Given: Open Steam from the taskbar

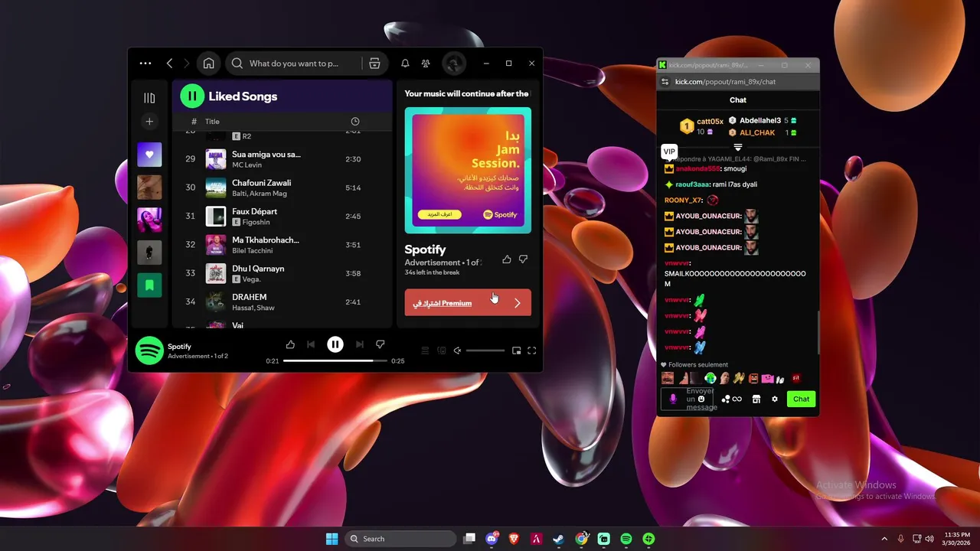Looking at the screenshot, I should 559,539.
